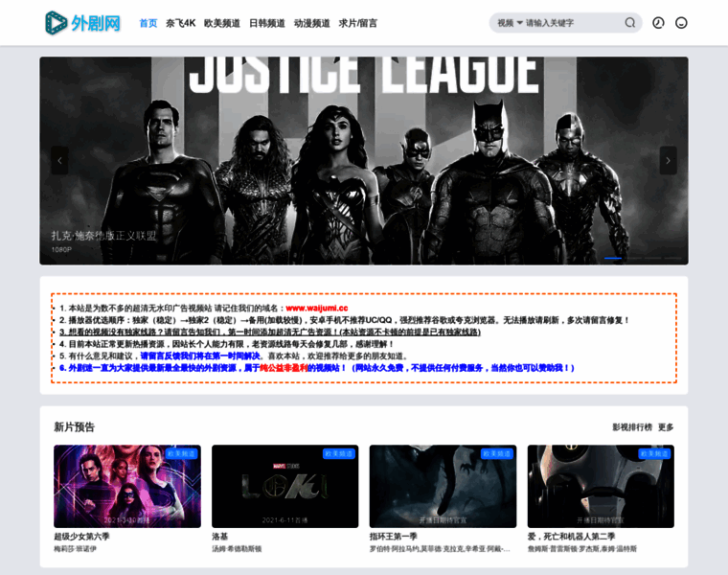Open 爱,死亡和机器人第二季 poster thumbnail
728x575 pixels.
tap(601, 486)
